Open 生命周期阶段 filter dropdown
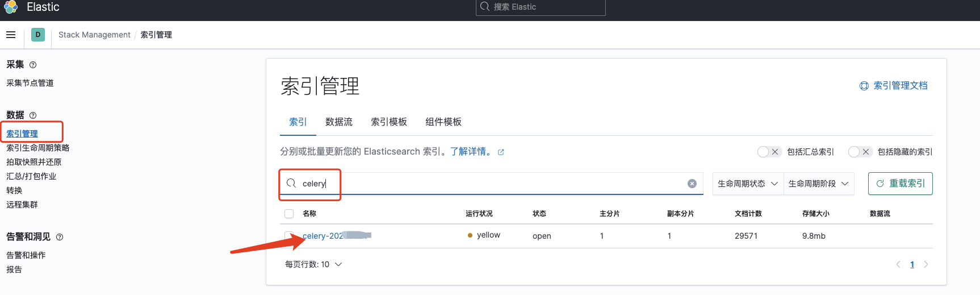 pos(818,184)
